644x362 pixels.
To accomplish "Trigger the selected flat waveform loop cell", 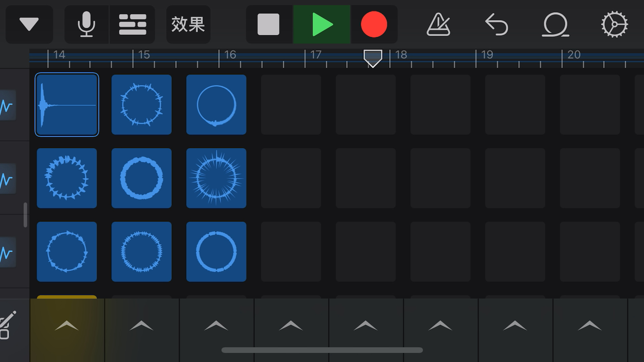I will pos(67,105).
